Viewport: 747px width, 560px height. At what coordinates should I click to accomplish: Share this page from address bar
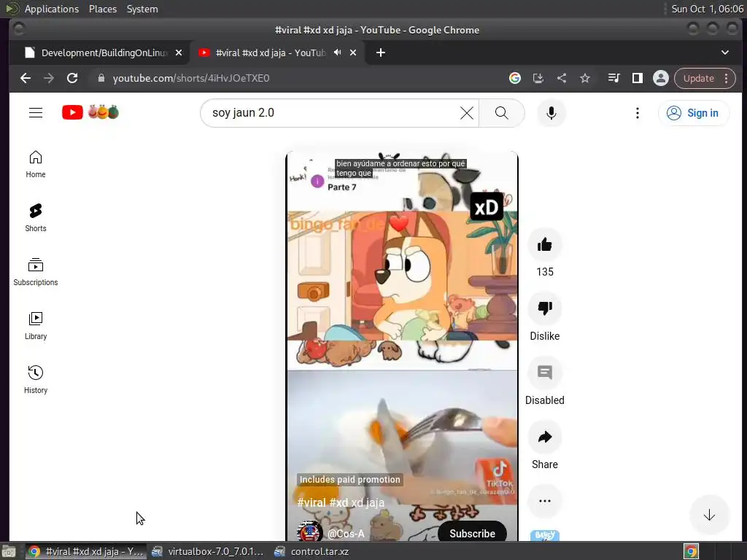562,78
